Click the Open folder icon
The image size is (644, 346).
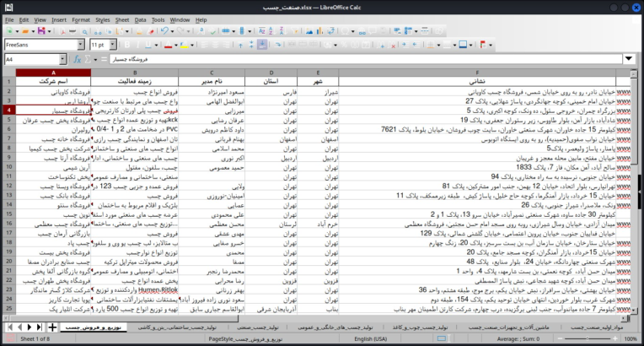coord(25,31)
